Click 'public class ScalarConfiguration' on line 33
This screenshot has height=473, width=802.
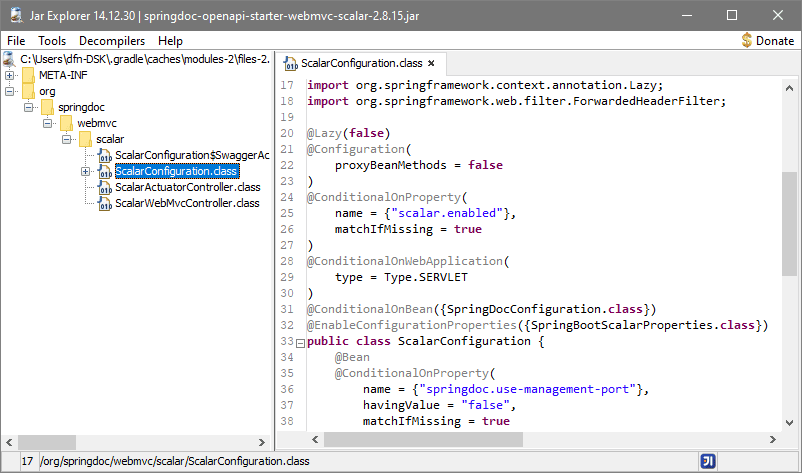418,341
